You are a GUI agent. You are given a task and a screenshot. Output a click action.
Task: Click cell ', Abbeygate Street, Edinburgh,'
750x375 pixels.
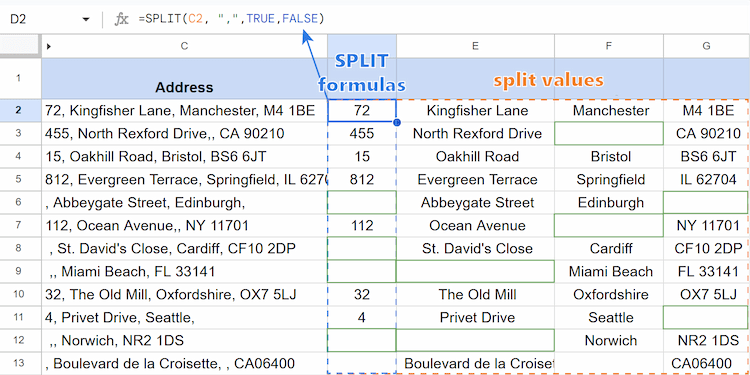coord(184,202)
